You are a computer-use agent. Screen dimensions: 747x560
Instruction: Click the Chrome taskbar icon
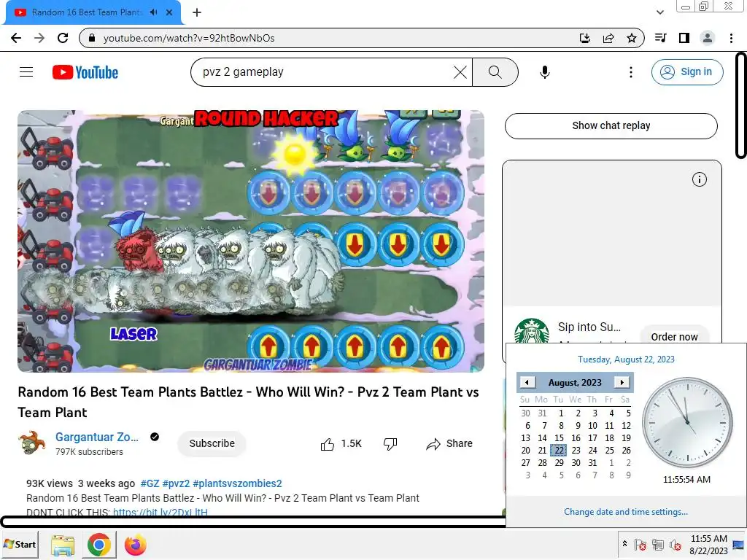pyautogui.click(x=99, y=545)
